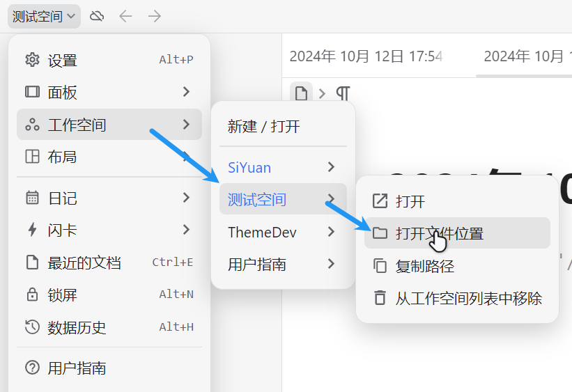The image size is (572, 392).
Task: Expand the 日记 submenu arrow
Action: click(x=186, y=198)
